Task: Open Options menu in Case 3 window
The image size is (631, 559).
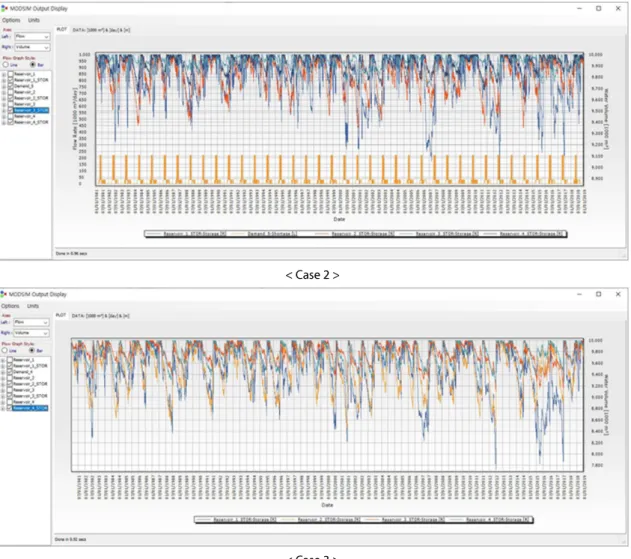Action: 10,306
